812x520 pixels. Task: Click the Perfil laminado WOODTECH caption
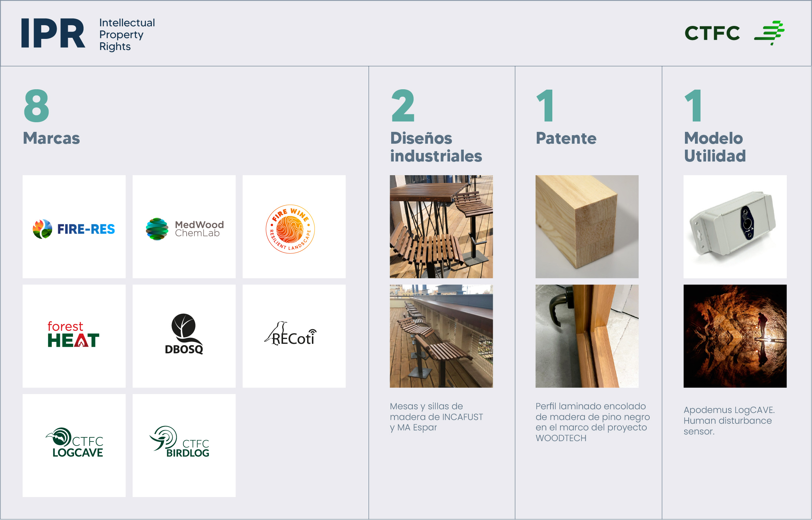(x=592, y=422)
